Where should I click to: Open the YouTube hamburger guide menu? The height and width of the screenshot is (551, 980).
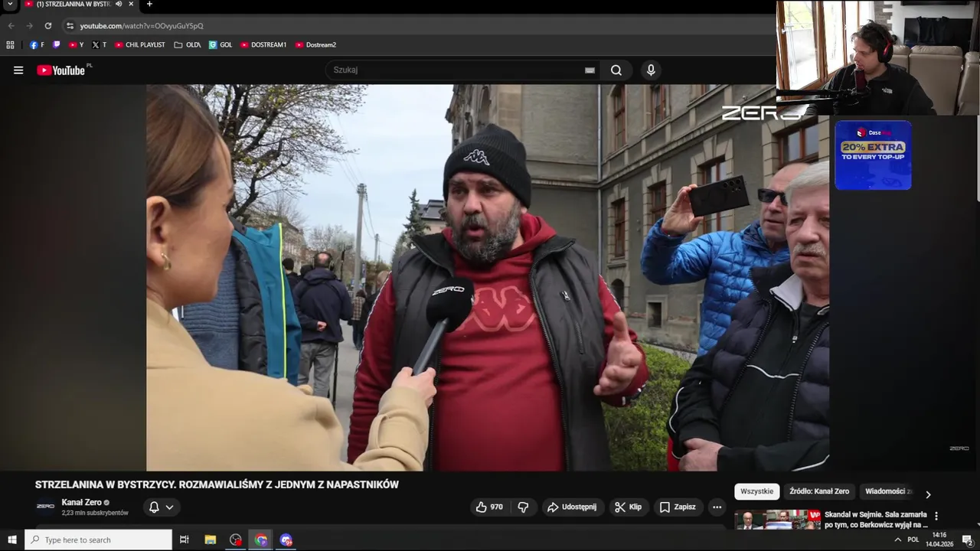coord(18,70)
